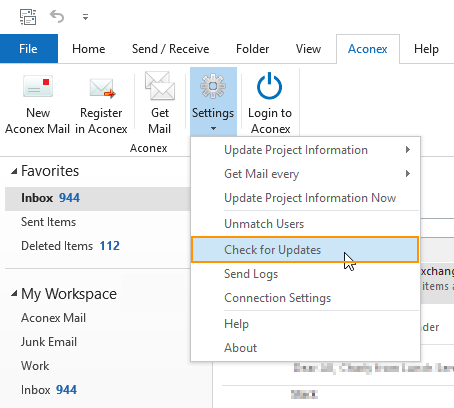Create a New Aconex Mail
The height and width of the screenshot is (408, 454).
[x=38, y=104]
